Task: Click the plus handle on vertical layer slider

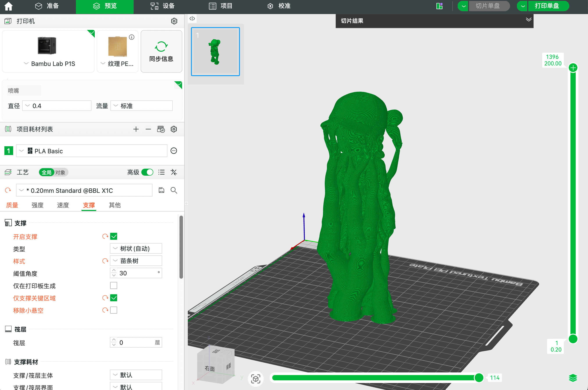Action: pyautogui.click(x=573, y=68)
